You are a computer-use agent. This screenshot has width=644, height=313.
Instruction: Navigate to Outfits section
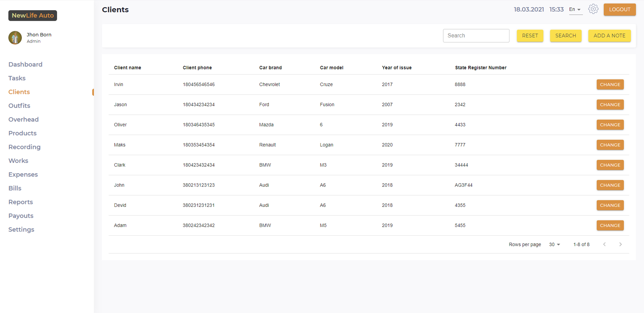click(x=19, y=106)
